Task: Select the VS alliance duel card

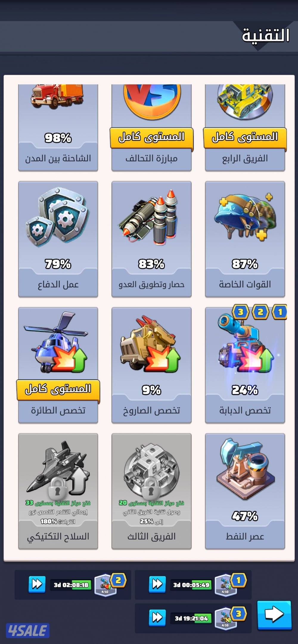Action: click(x=151, y=128)
